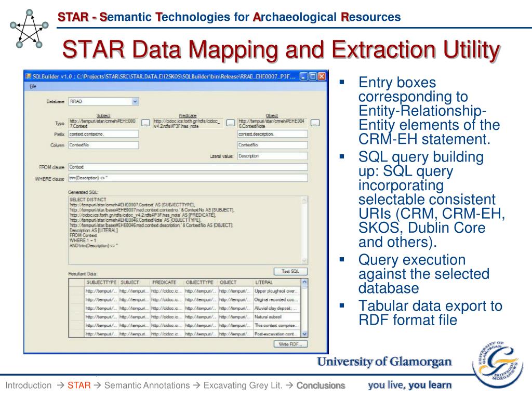
Task: Click the OBJECT column header
Action: coord(235,282)
